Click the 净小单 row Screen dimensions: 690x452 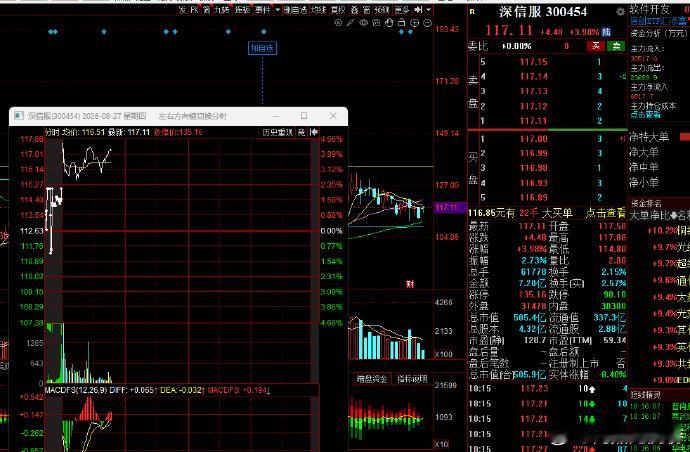tap(643, 182)
